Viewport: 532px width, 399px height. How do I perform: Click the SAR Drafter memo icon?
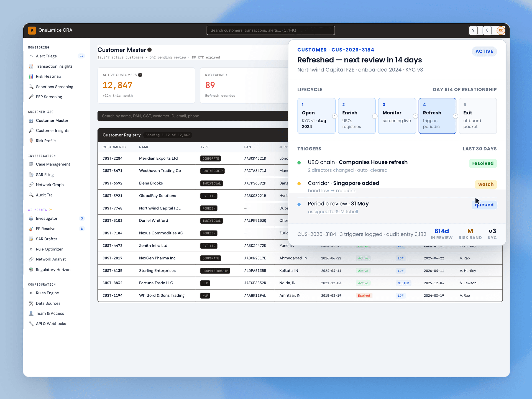tap(31, 239)
